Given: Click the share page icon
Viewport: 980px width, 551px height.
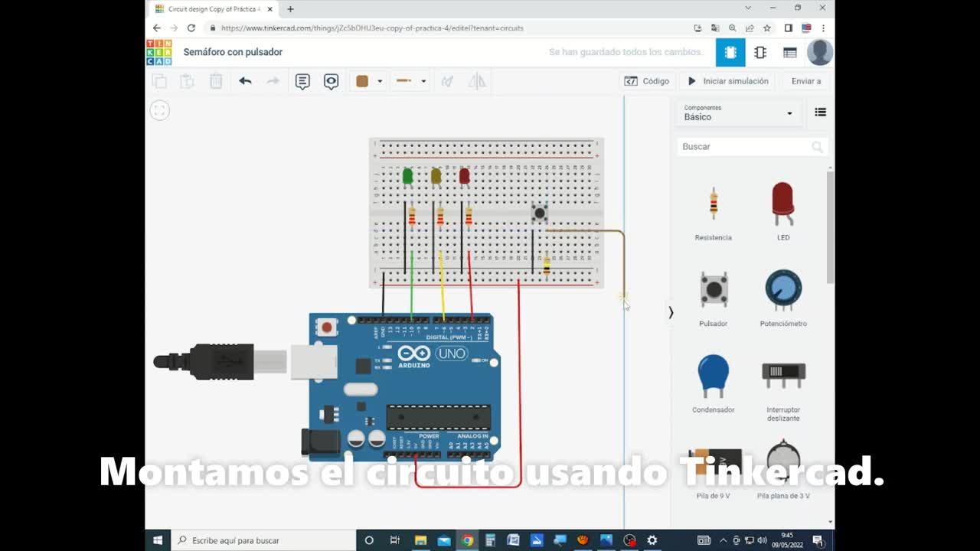Looking at the screenshot, I should click(x=750, y=28).
